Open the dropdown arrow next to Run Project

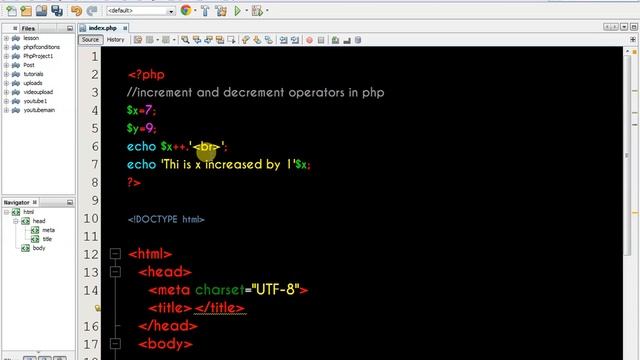246,11
